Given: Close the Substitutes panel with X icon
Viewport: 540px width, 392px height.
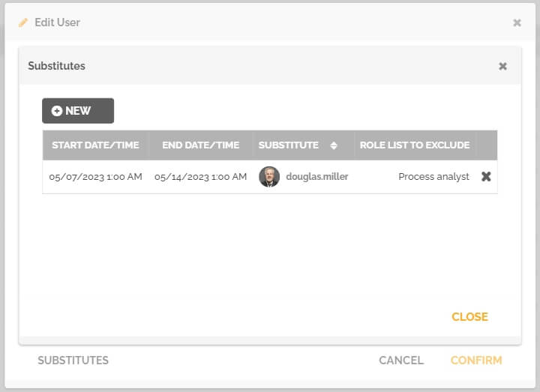Looking at the screenshot, I should coord(502,66).
